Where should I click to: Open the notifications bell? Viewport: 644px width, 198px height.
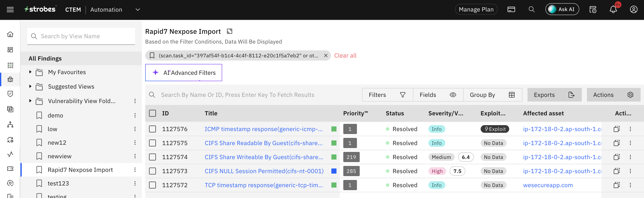(x=613, y=10)
